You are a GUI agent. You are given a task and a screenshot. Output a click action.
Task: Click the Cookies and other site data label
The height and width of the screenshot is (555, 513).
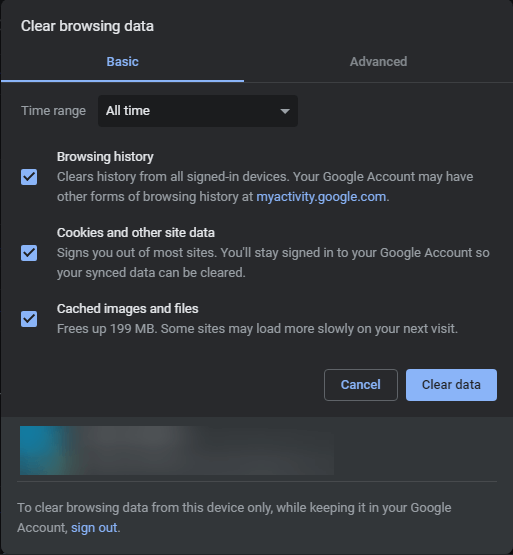(x=136, y=233)
